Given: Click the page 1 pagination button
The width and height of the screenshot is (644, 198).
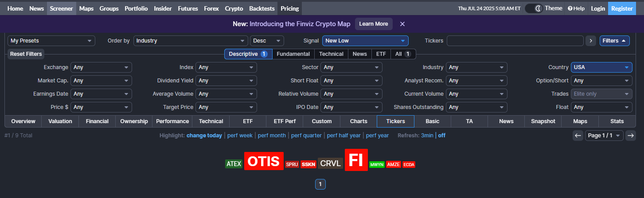Looking at the screenshot, I should click(320, 184).
